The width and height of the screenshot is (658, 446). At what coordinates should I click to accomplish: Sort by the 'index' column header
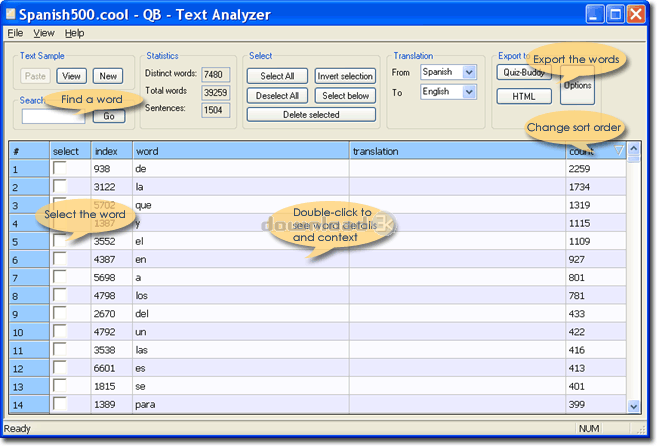112,151
